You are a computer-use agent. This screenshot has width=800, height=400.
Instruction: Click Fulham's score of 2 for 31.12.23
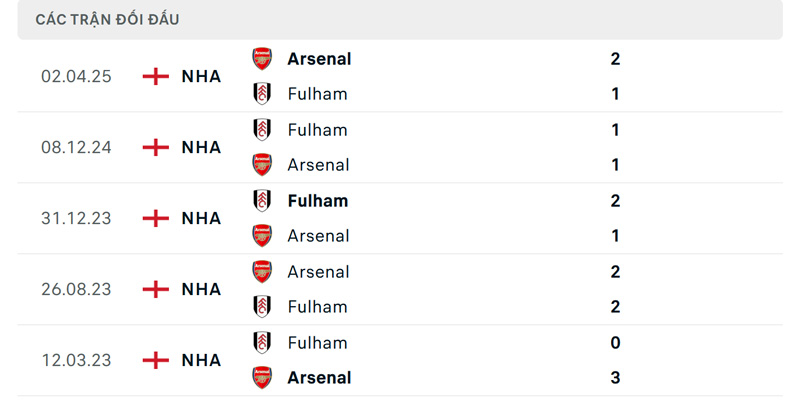pos(615,201)
